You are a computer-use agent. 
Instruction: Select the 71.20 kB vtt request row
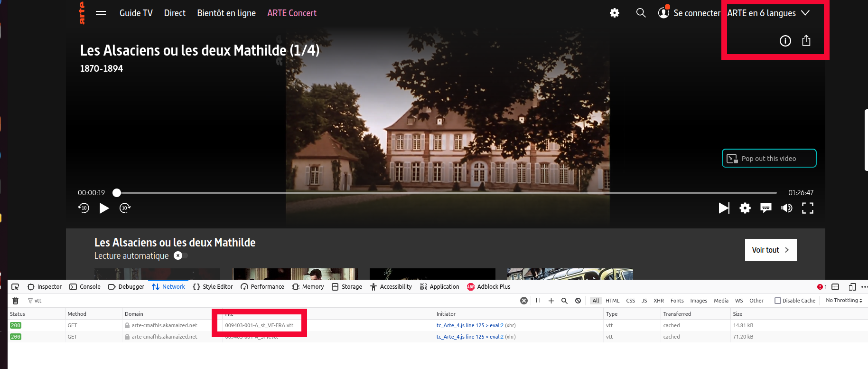coord(438,337)
